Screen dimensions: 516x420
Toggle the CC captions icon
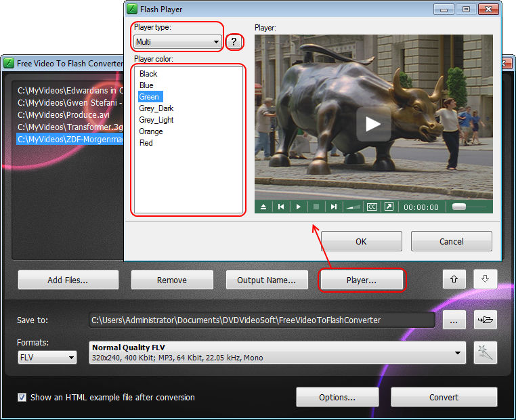[x=372, y=207]
